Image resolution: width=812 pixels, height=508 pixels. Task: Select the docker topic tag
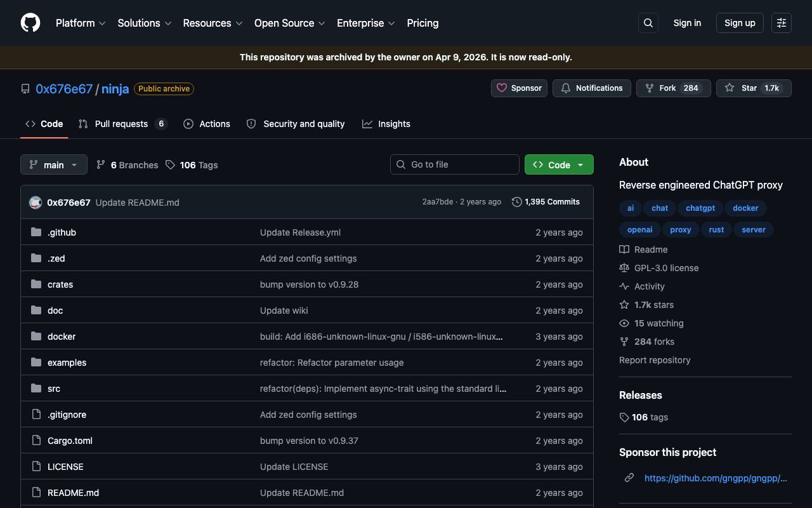[x=745, y=208]
